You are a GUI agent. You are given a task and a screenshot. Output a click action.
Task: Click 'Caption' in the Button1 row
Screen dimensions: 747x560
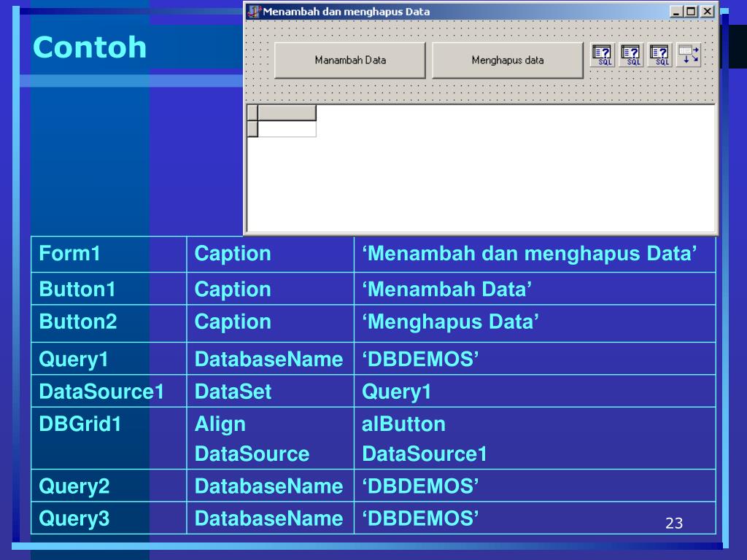[233, 289]
